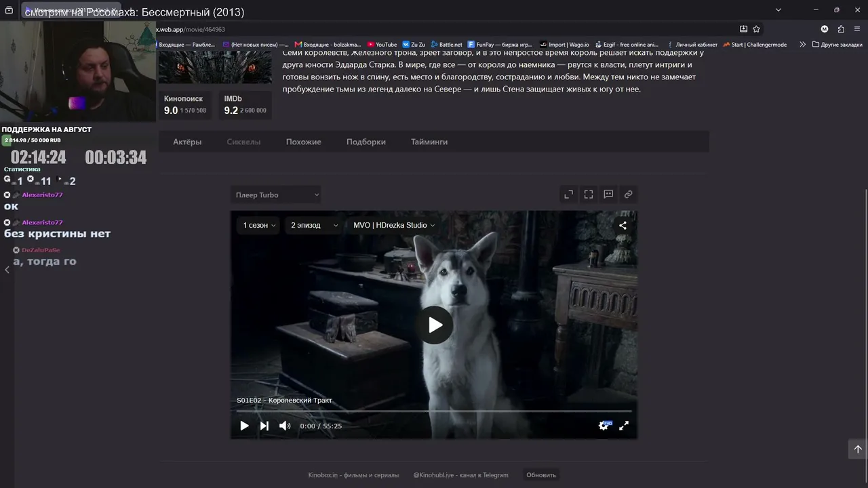Screen dimensions: 868x488
Task: Open the Zu Zu bookmark
Action: (x=414, y=45)
